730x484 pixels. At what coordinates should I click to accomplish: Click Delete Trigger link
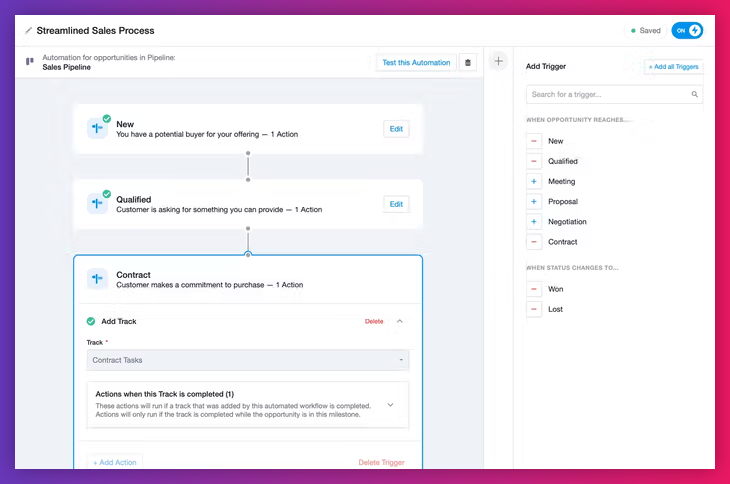click(381, 462)
